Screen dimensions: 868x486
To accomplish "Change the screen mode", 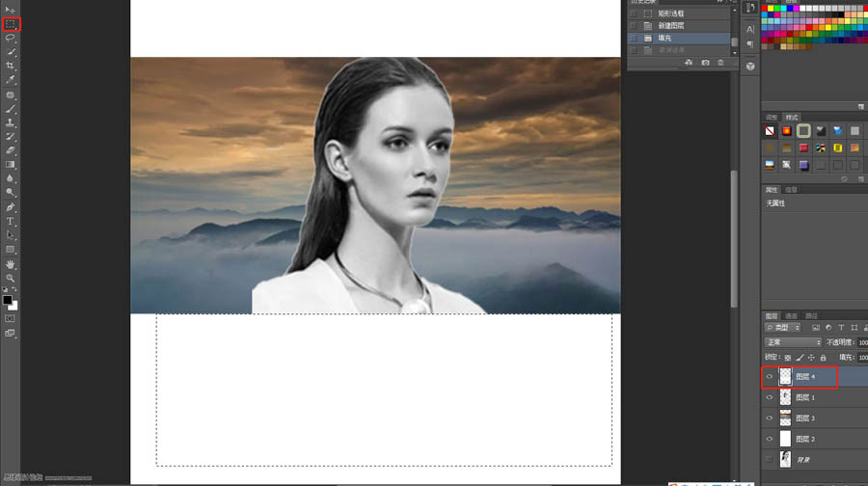I will (x=10, y=334).
